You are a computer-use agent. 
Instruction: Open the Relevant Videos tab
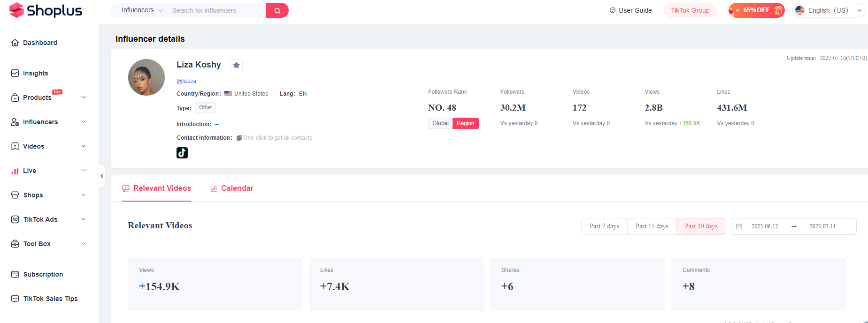157,188
